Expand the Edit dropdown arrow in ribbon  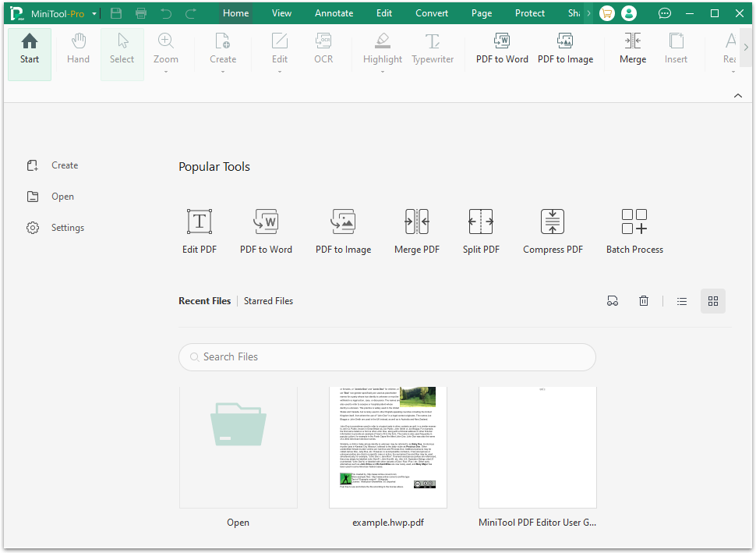(280, 72)
